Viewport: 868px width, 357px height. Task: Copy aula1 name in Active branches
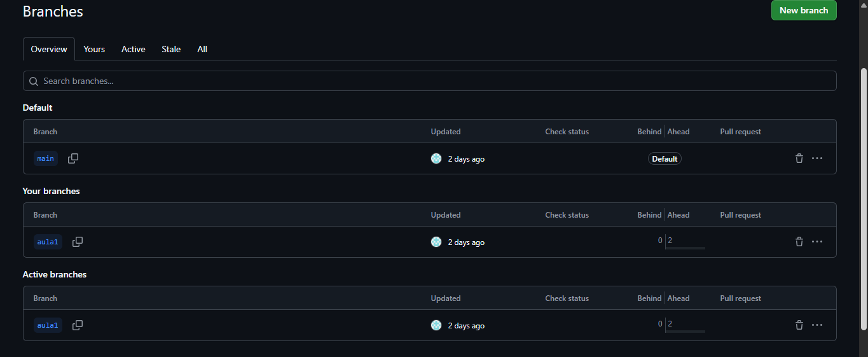point(78,325)
